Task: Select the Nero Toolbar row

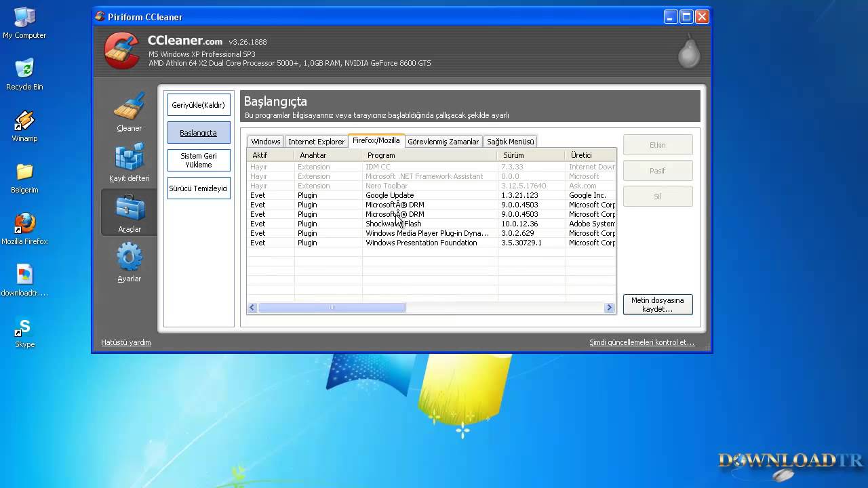Action: pos(431,186)
